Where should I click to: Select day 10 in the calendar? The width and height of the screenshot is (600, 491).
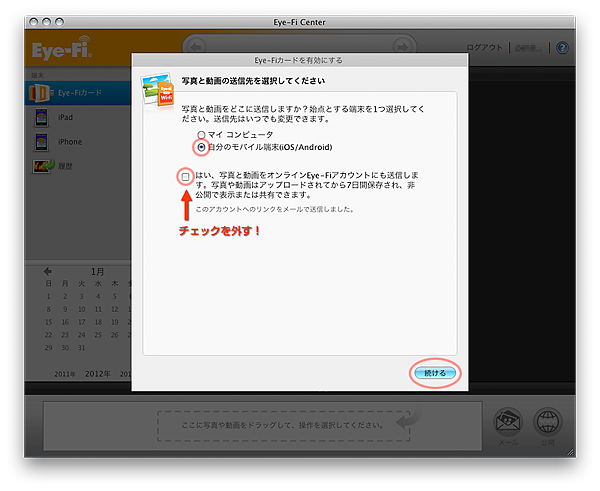coord(81,309)
